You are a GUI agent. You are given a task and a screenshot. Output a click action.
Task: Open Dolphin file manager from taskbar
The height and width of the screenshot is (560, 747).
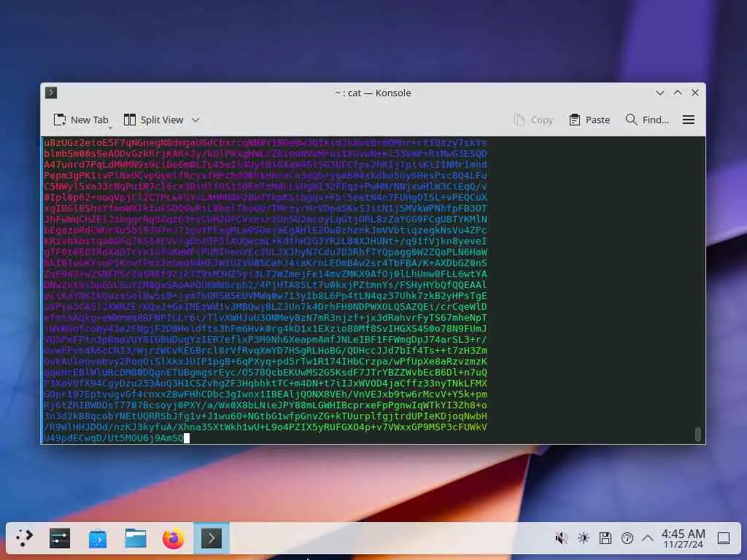click(x=136, y=538)
